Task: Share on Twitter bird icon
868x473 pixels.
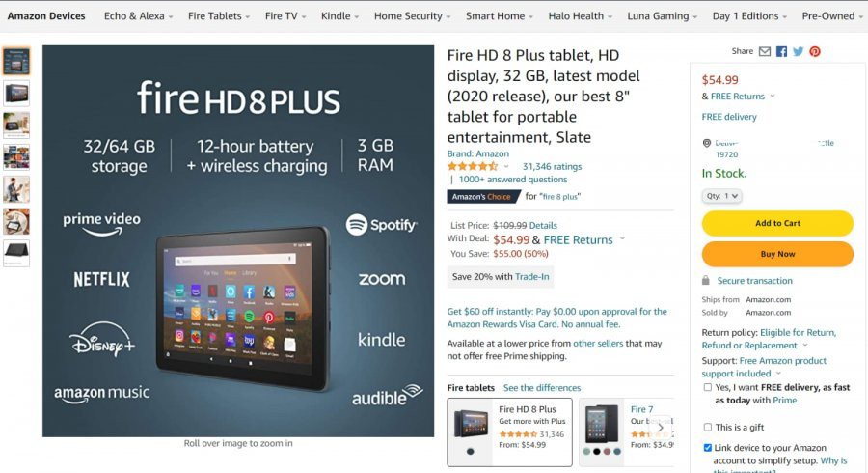Action: click(799, 51)
